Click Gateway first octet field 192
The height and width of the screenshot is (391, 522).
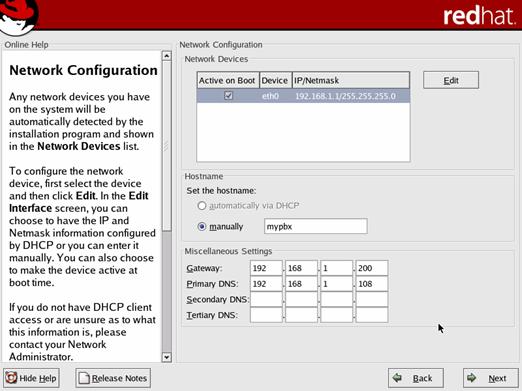(x=266, y=268)
